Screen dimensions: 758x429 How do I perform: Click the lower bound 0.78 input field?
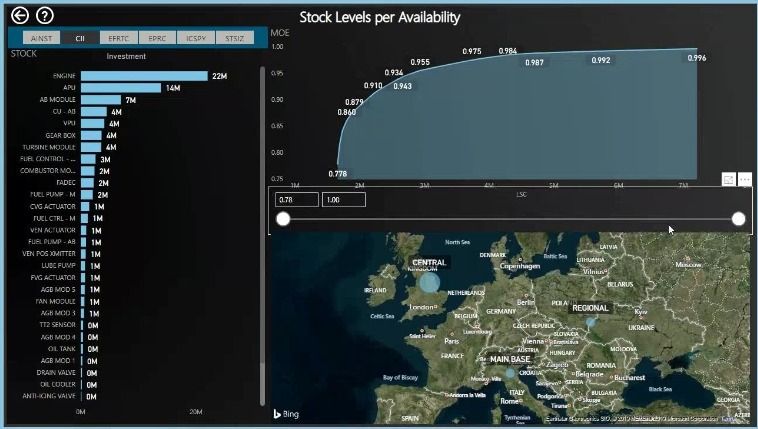pyautogui.click(x=297, y=199)
